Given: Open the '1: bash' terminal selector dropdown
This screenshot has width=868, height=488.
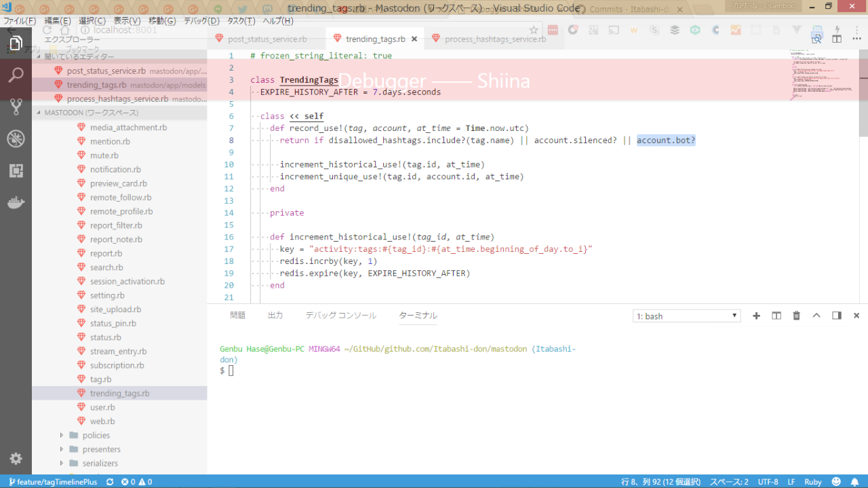Looking at the screenshot, I should [x=686, y=316].
